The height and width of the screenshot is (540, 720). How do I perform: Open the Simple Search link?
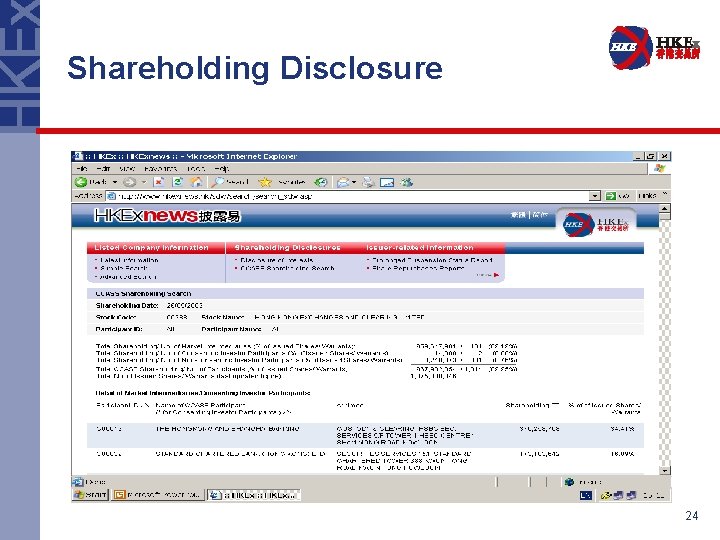coord(124,268)
